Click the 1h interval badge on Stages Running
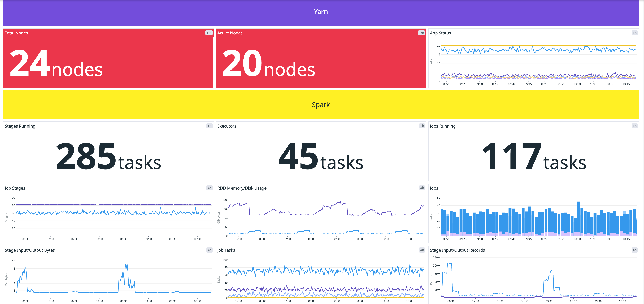Viewport: 644px width, 304px height. click(x=209, y=126)
